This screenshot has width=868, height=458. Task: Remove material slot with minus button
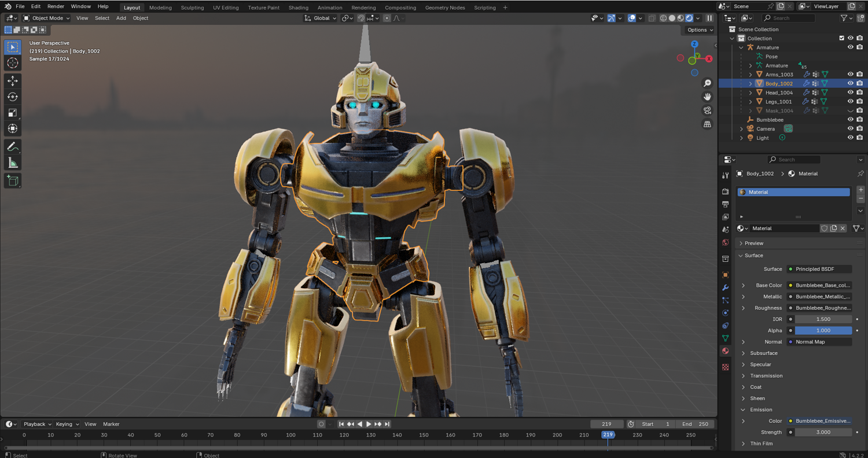tap(860, 199)
